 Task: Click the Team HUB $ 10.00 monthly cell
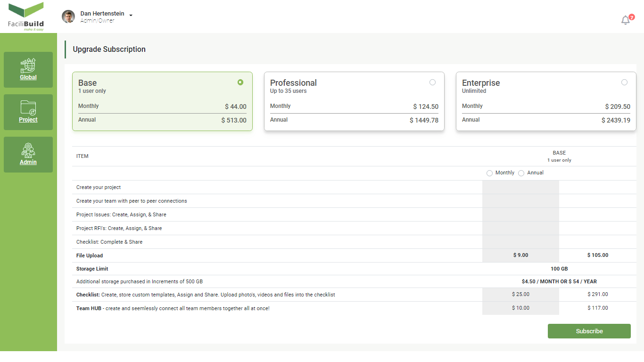point(520,308)
